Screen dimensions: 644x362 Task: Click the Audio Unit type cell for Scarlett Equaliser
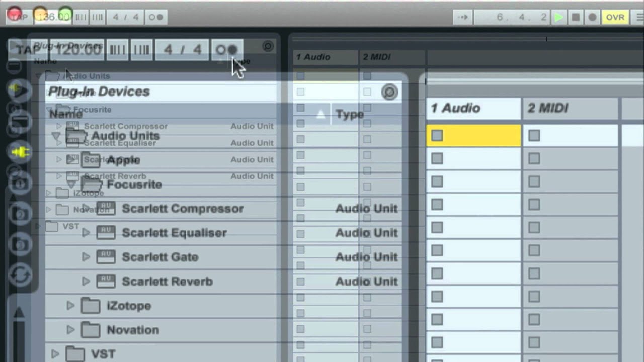tap(366, 232)
